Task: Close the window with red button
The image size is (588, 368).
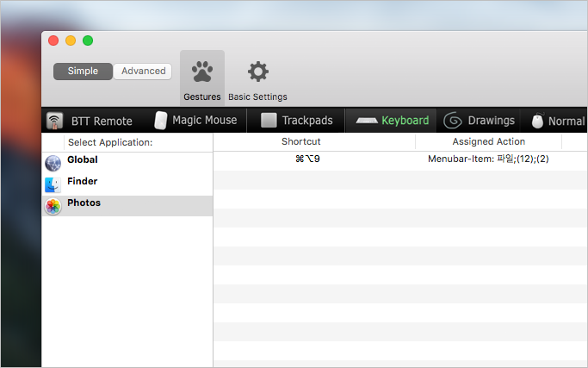Action: (x=53, y=41)
